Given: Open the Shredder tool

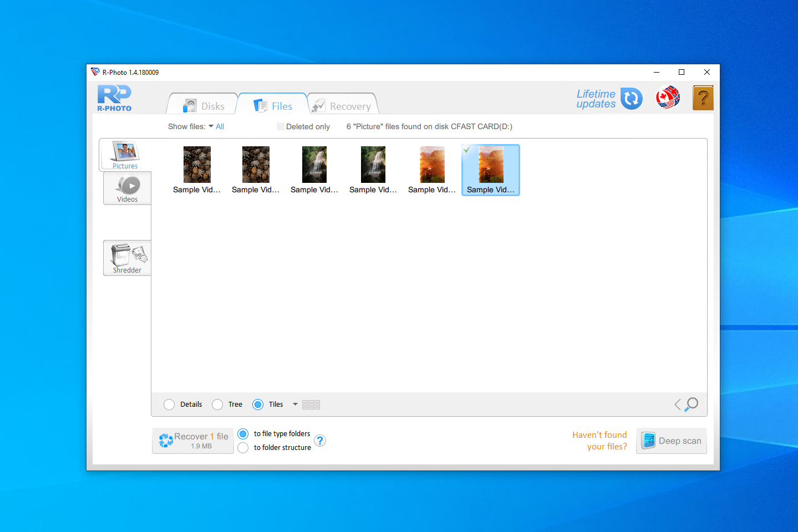Looking at the screenshot, I should pos(128,258).
